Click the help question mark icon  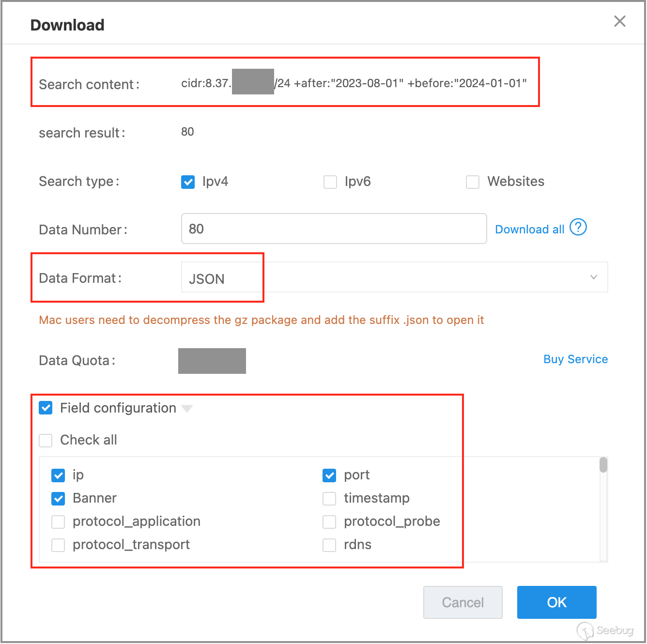(578, 227)
